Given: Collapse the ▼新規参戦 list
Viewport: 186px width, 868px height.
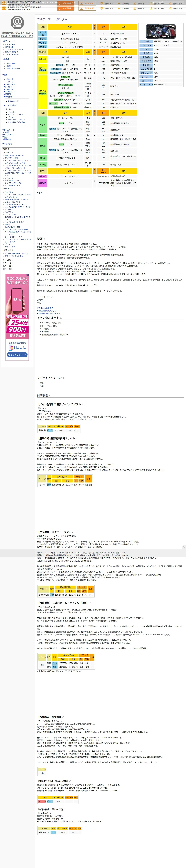Looking at the screenshot, I should coord(8,97).
